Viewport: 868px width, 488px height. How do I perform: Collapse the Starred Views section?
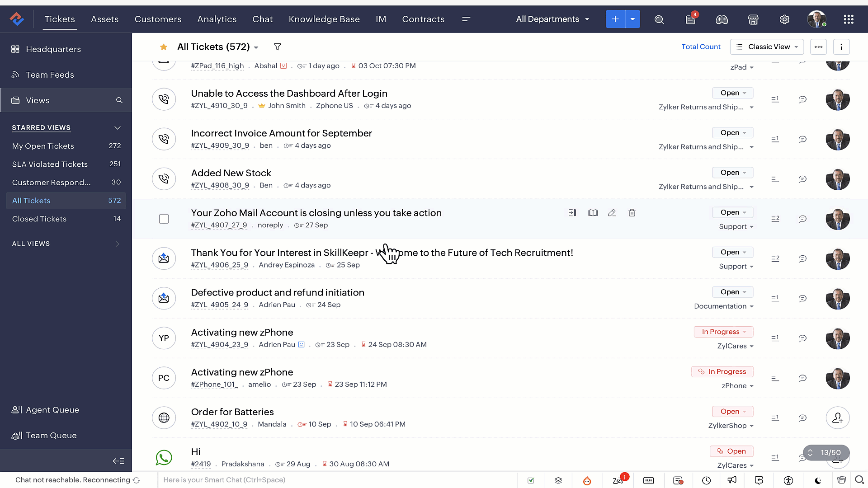pyautogui.click(x=118, y=128)
